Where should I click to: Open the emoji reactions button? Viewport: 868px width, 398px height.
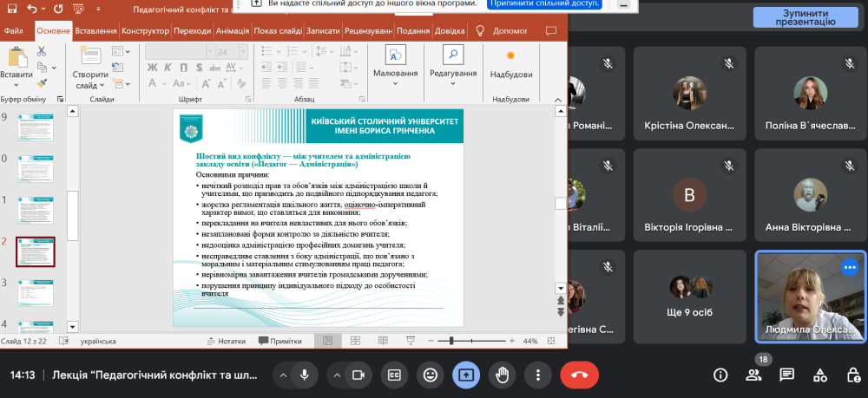pos(429,375)
